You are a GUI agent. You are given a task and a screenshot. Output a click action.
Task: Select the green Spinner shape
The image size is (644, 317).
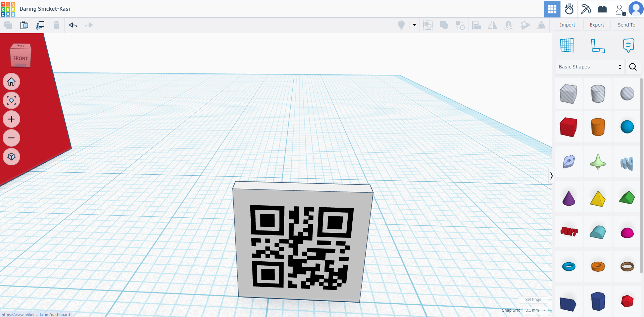click(x=598, y=161)
